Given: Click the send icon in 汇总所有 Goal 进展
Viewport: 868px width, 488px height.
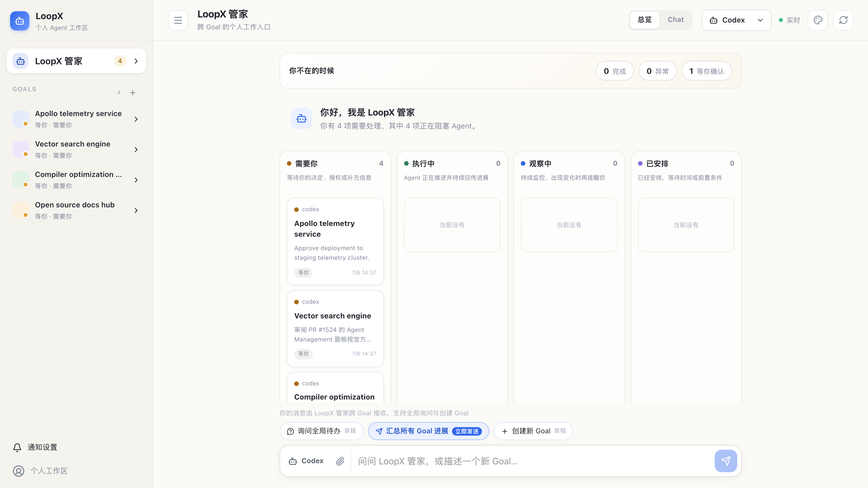Looking at the screenshot, I should [379, 431].
